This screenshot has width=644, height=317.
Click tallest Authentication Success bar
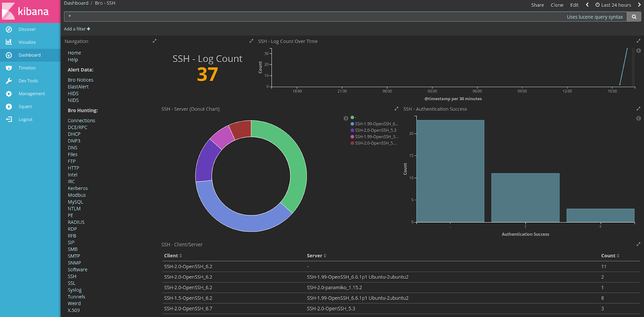(450, 171)
